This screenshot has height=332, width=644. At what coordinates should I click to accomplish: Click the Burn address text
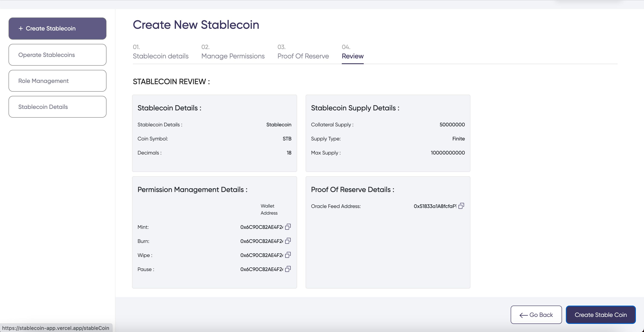pyautogui.click(x=262, y=241)
